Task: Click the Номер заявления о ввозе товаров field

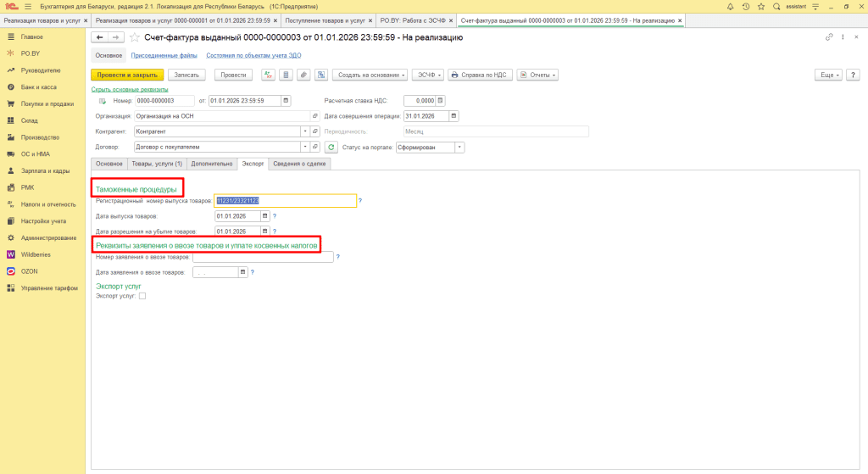Action: 263,257
